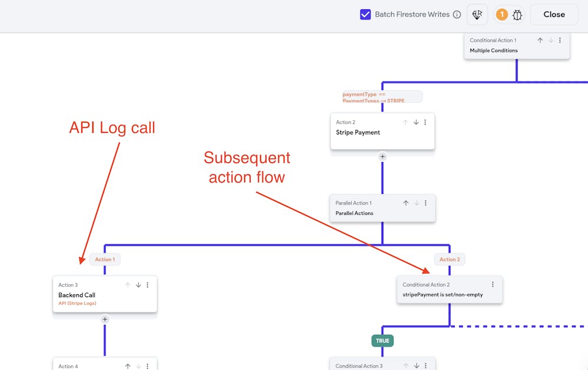Move Backend Call action down
Image resolution: width=588 pixels, height=370 pixels.
click(138, 285)
